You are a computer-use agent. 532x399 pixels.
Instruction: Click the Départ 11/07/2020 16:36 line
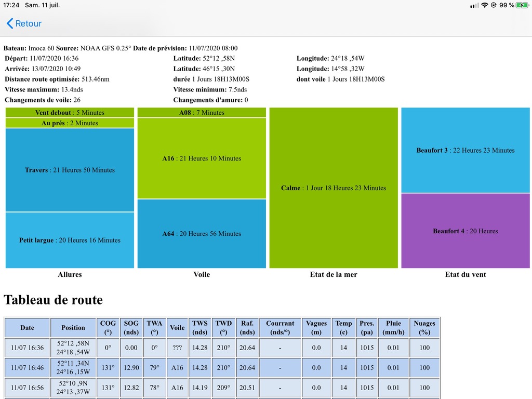pyautogui.click(x=42, y=58)
